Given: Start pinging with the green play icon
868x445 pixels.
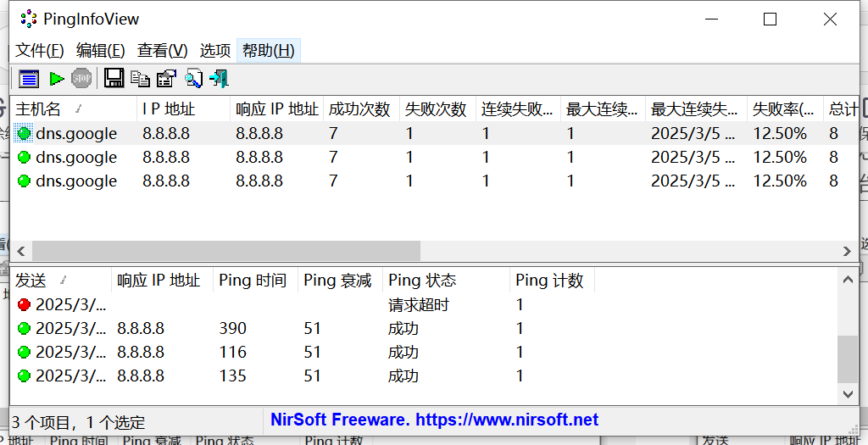Looking at the screenshot, I should click(x=57, y=79).
